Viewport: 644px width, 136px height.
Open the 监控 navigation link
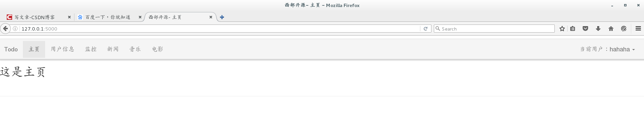pos(91,49)
